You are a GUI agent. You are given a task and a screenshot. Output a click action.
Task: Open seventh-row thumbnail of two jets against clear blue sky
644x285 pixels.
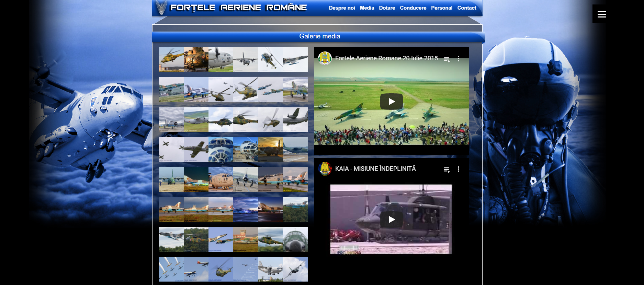click(x=221, y=239)
